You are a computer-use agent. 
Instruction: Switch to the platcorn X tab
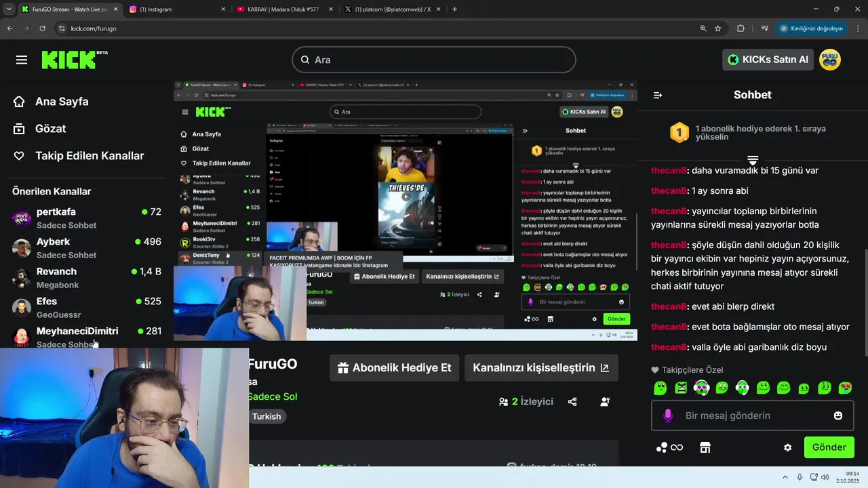point(392,9)
